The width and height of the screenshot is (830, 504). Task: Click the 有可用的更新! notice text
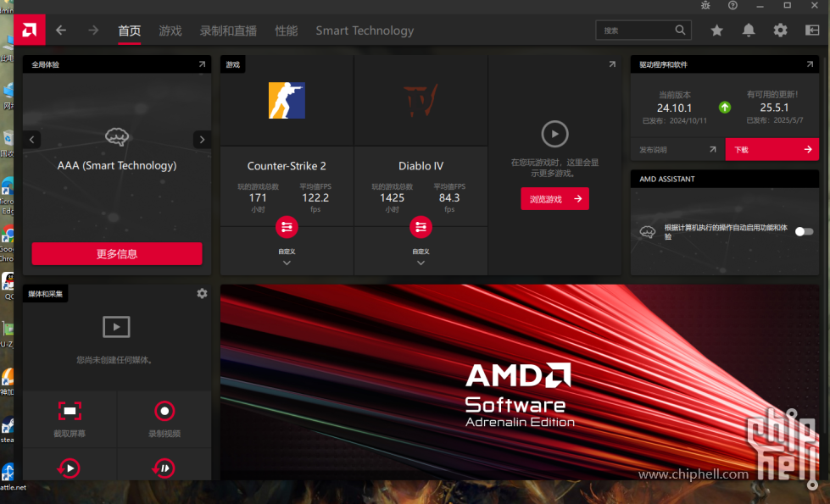772,95
